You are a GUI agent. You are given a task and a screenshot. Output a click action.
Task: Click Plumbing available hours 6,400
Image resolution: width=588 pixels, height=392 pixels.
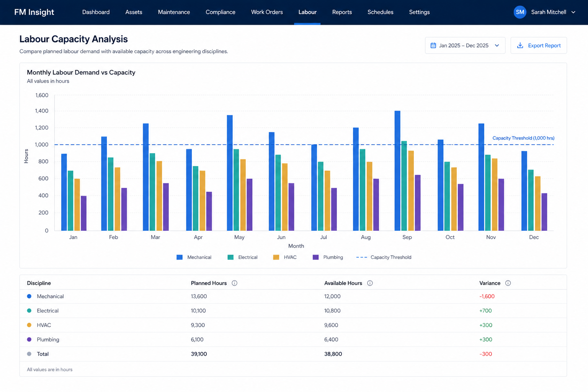coord(331,340)
